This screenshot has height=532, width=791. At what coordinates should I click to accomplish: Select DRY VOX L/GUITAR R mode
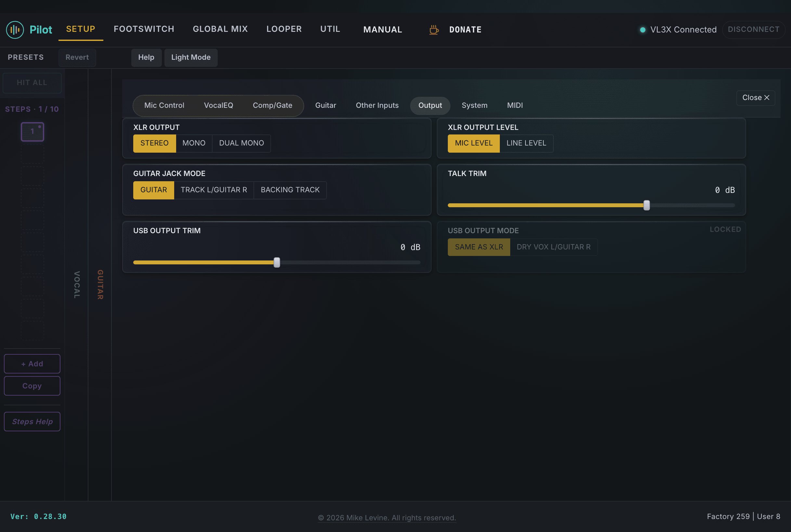pyautogui.click(x=553, y=247)
